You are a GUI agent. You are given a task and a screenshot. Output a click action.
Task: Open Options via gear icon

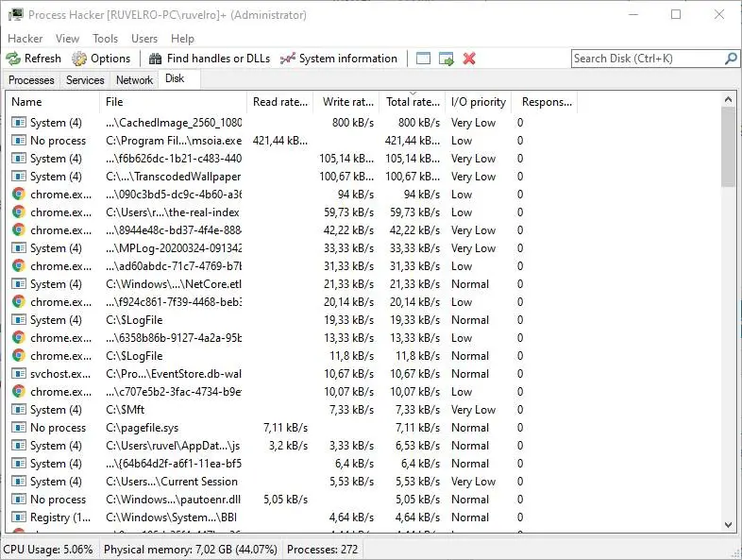(79, 59)
